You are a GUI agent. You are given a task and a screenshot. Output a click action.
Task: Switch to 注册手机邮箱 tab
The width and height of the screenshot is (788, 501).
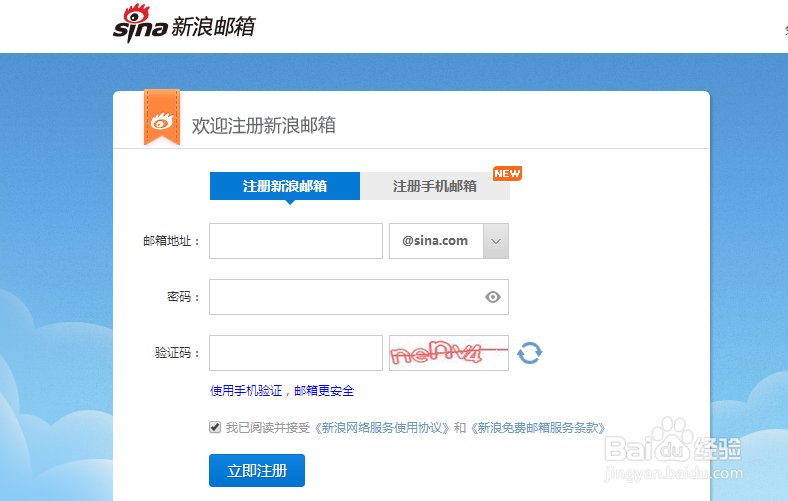[435, 186]
